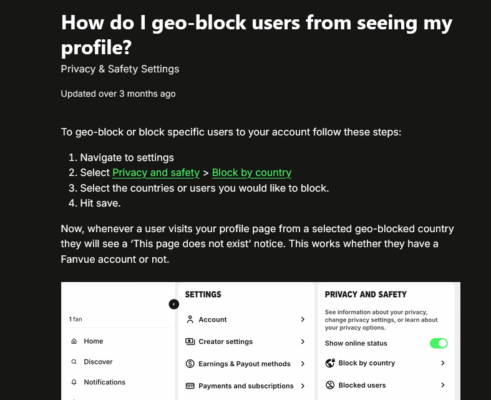Click the Creator settings icon
Image resolution: width=491 pixels, height=400 pixels.
[190, 341]
